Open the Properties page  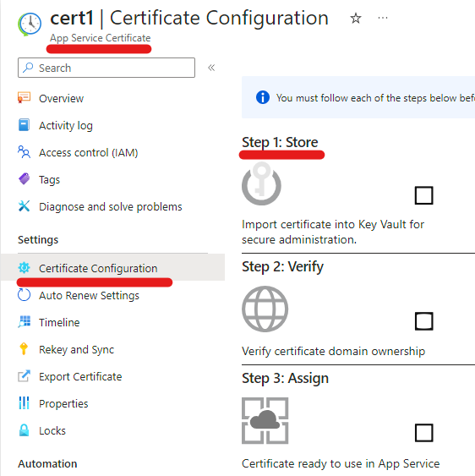pyautogui.click(x=63, y=404)
